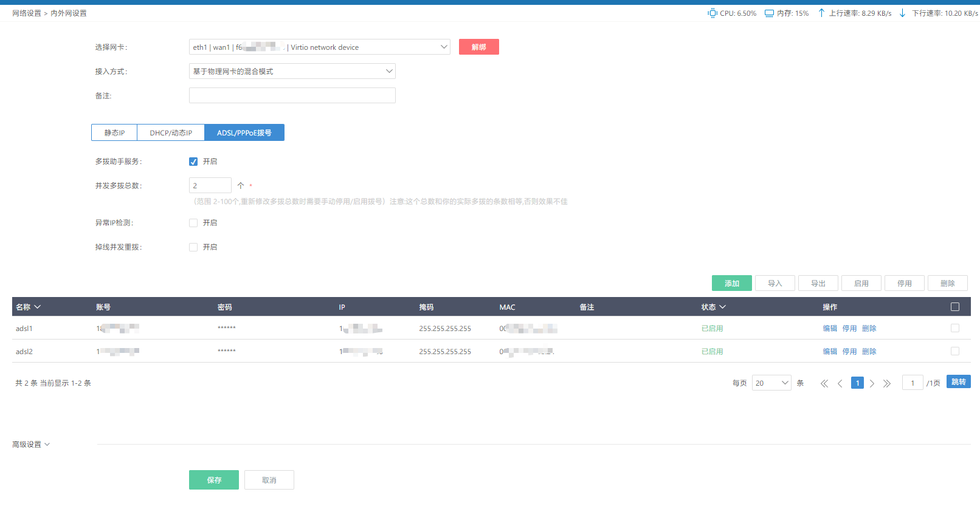Jump to the last page arrow
Viewport: 980px width, 509px height.
(x=887, y=383)
